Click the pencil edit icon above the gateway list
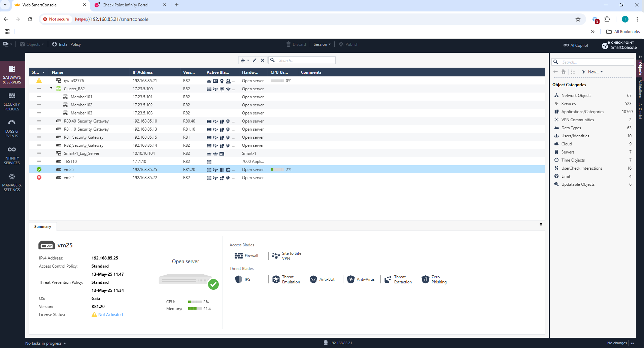This screenshot has height=348, width=644. (255, 60)
